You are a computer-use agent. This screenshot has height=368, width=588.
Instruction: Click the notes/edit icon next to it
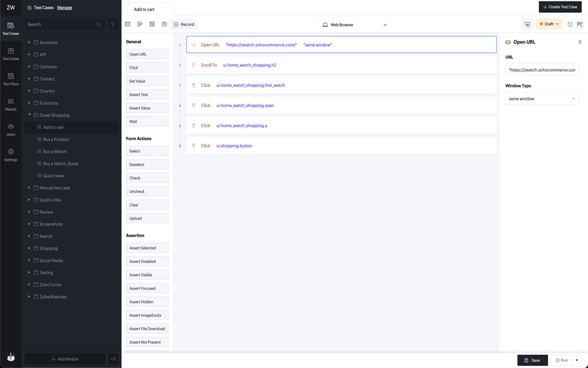pyautogui.click(x=140, y=24)
